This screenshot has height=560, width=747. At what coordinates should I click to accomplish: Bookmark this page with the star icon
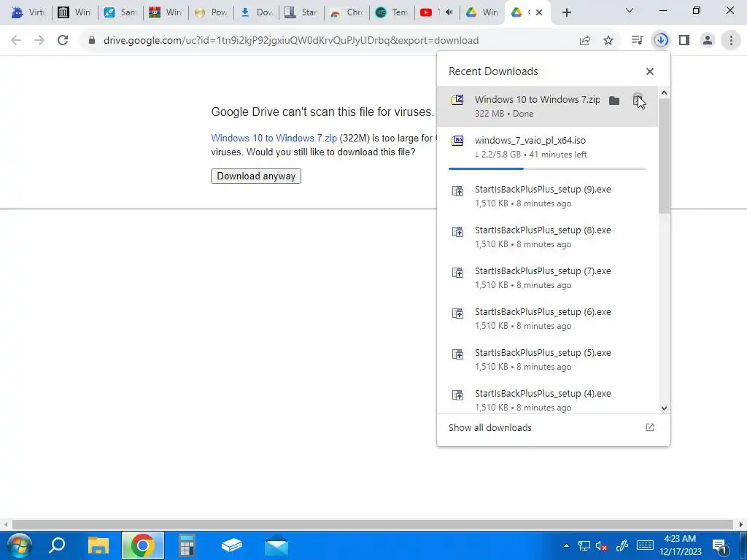608,41
